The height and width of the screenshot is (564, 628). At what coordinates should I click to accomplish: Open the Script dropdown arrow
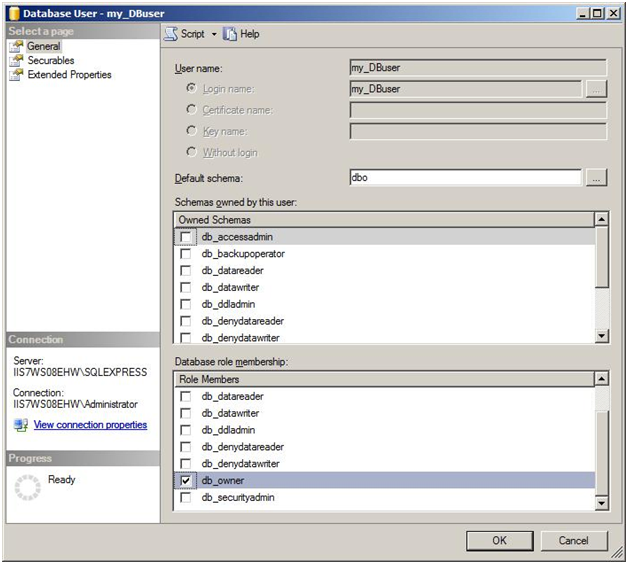(x=214, y=34)
